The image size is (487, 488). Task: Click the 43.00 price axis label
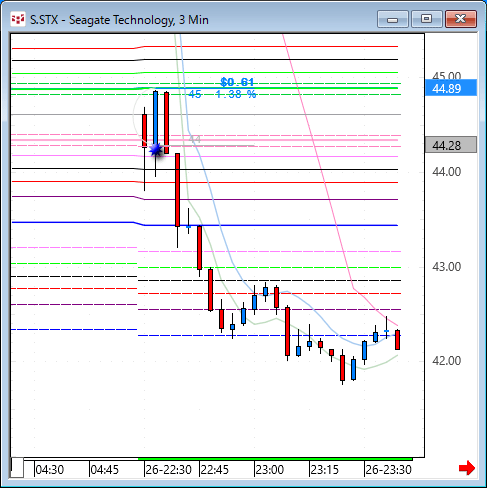(x=447, y=267)
